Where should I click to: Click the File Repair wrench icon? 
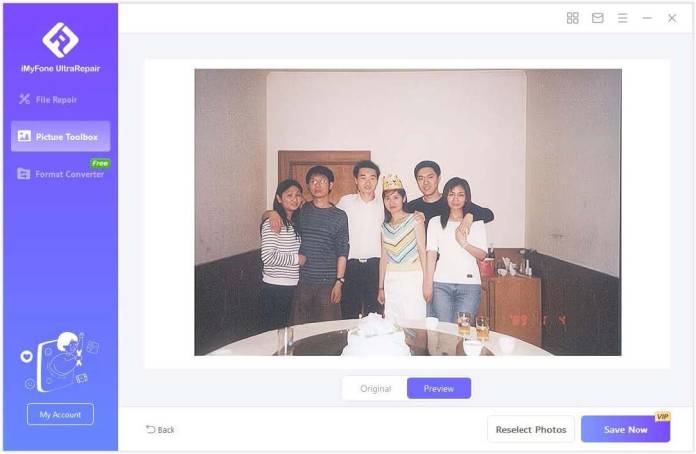(24, 99)
